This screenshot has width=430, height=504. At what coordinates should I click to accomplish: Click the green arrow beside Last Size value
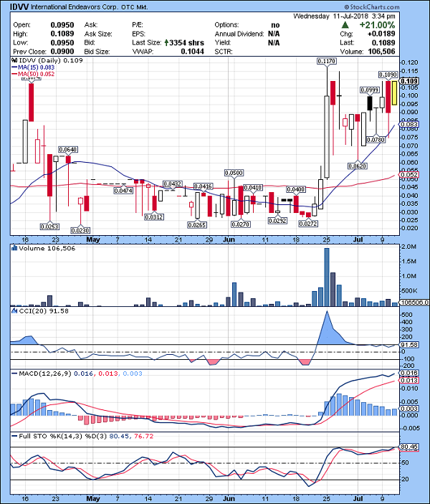tap(166, 42)
